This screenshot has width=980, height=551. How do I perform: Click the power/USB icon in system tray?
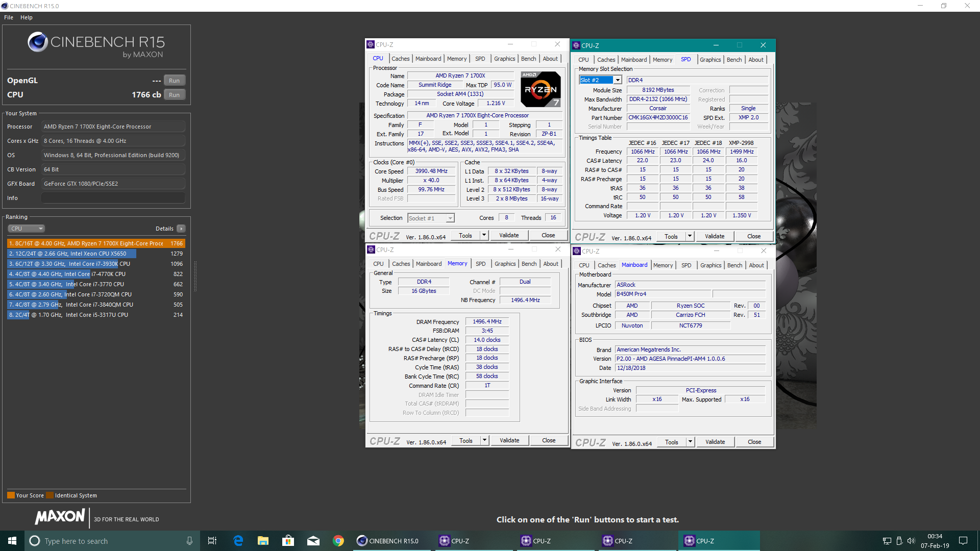pos(899,541)
